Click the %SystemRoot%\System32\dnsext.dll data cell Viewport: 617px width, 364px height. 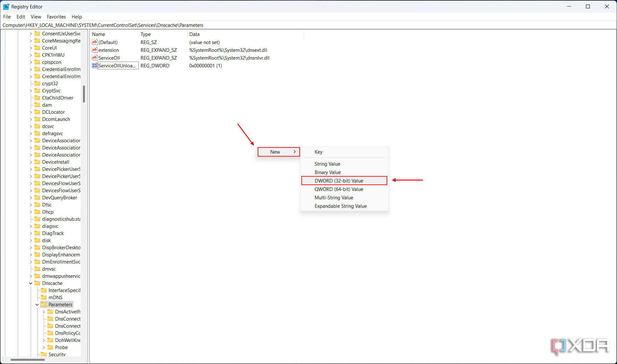228,50
